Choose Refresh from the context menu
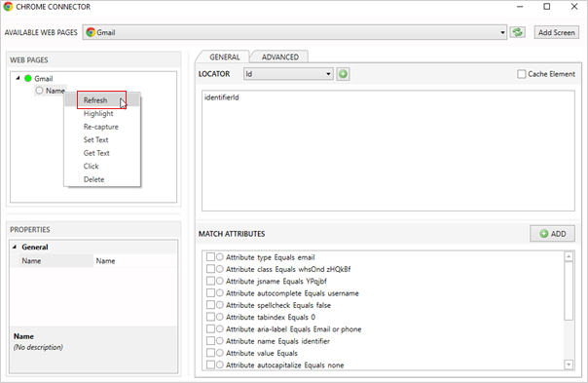The height and width of the screenshot is (383, 588). 102,100
